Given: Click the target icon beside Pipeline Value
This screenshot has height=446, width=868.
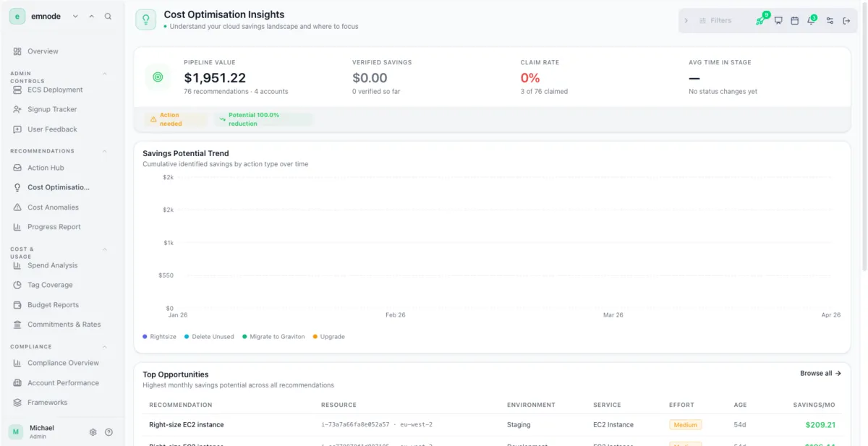Looking at the screenshot, I should click(158, 77).
